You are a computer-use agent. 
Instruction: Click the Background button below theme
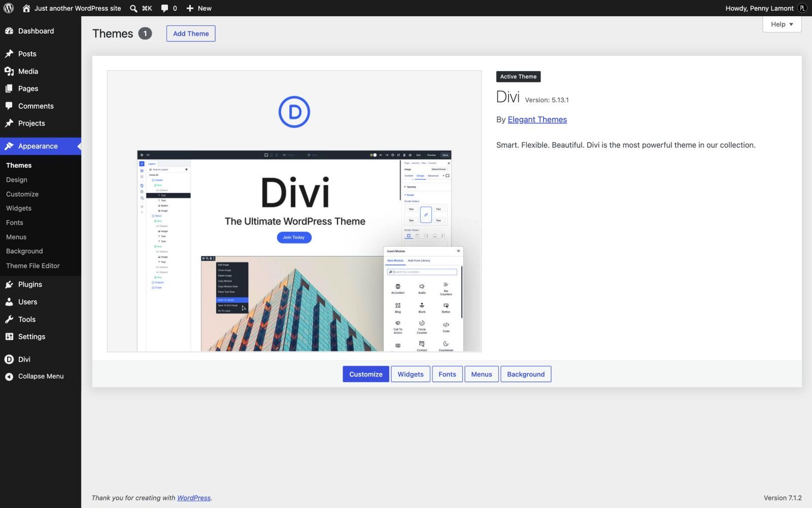coord(526,374)
